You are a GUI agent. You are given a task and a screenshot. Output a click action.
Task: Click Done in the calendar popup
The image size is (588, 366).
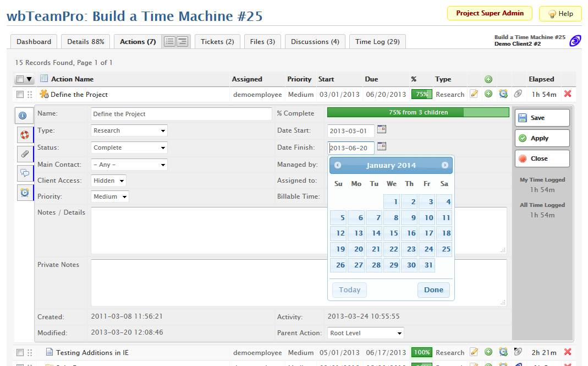click(433, 290)
